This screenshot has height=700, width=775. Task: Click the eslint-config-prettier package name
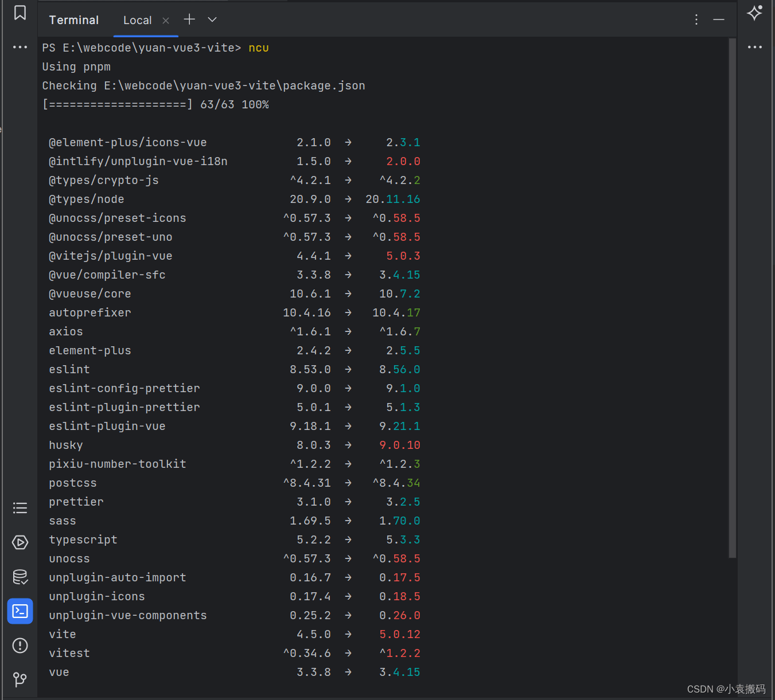(x=124, y=388)
